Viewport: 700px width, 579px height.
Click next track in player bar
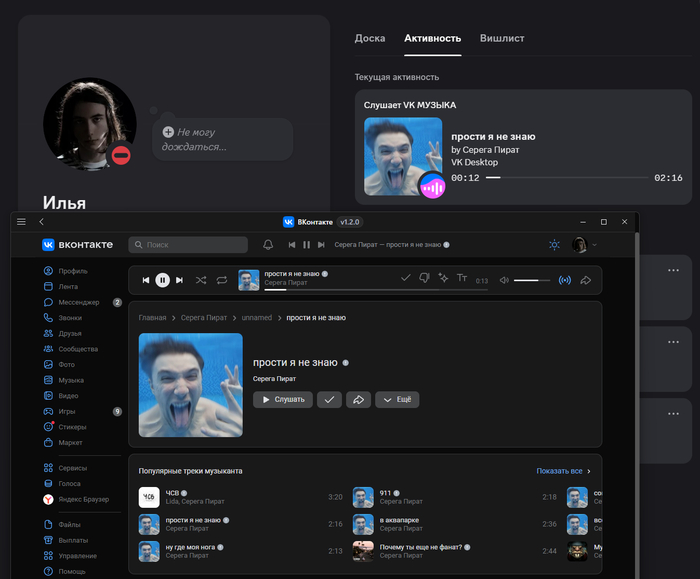tap(179, 280)
